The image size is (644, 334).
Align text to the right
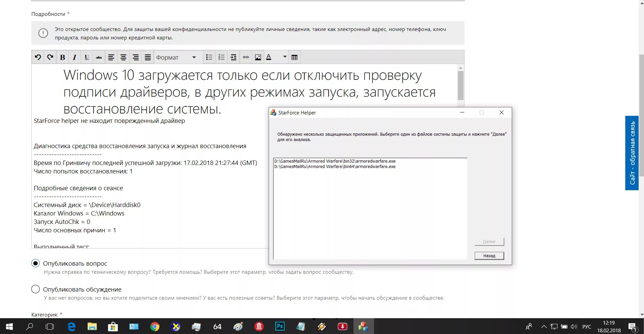[135, 57]
